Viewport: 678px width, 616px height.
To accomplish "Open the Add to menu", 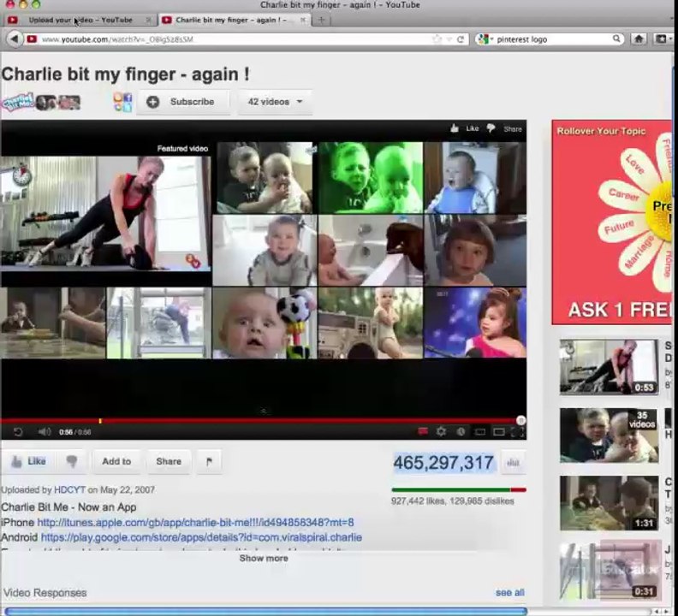I will pyautogui.click(x=116, y=462).
